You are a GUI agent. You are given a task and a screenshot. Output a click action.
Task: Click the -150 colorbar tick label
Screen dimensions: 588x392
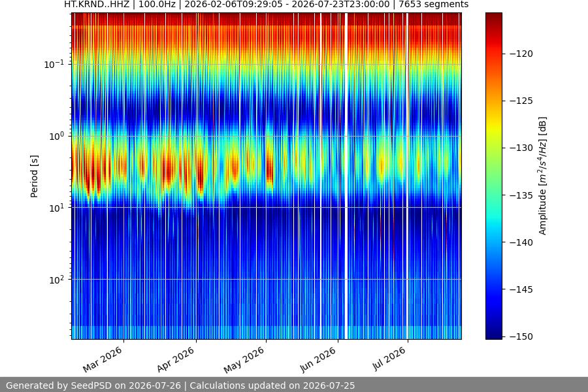click(x=521, y=336)
